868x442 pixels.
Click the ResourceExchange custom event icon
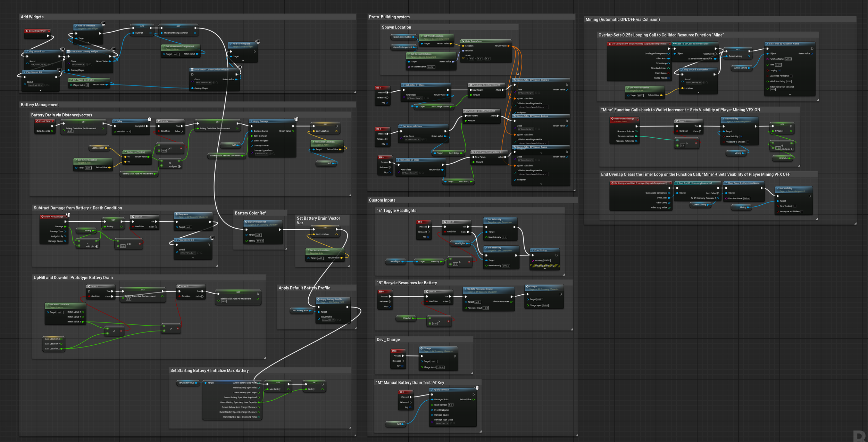(x=612, y=119)
